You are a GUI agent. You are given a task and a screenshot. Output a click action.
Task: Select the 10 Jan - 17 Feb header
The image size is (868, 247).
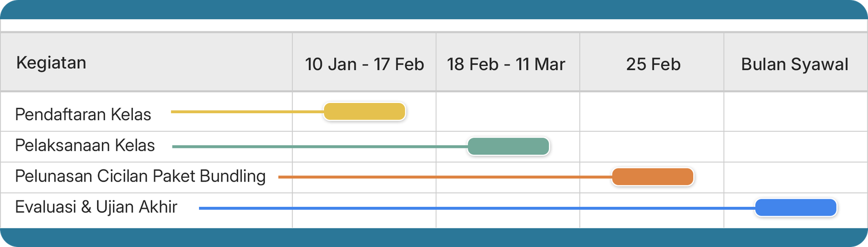pyautogui.click(x=364, y=64)
